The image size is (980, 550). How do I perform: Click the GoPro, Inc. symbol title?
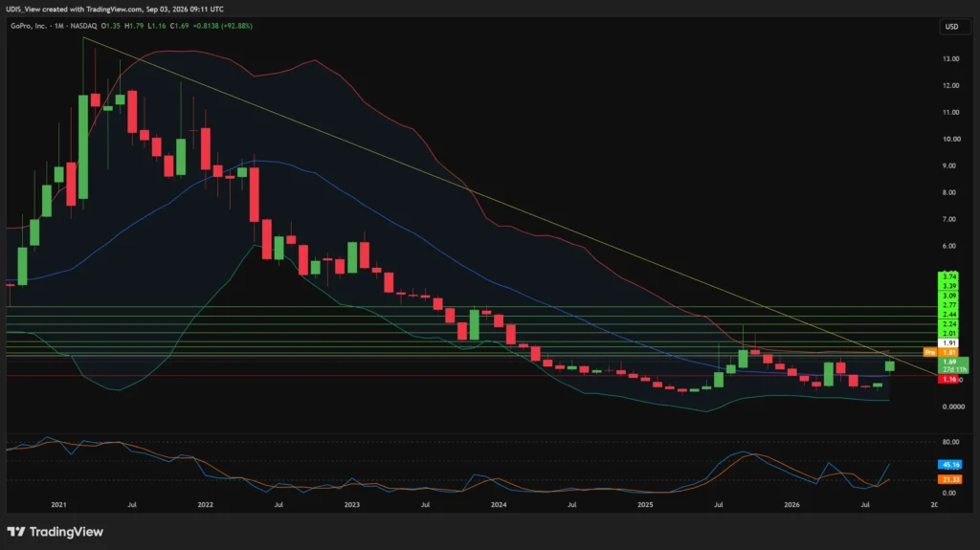tap(29, 26)
